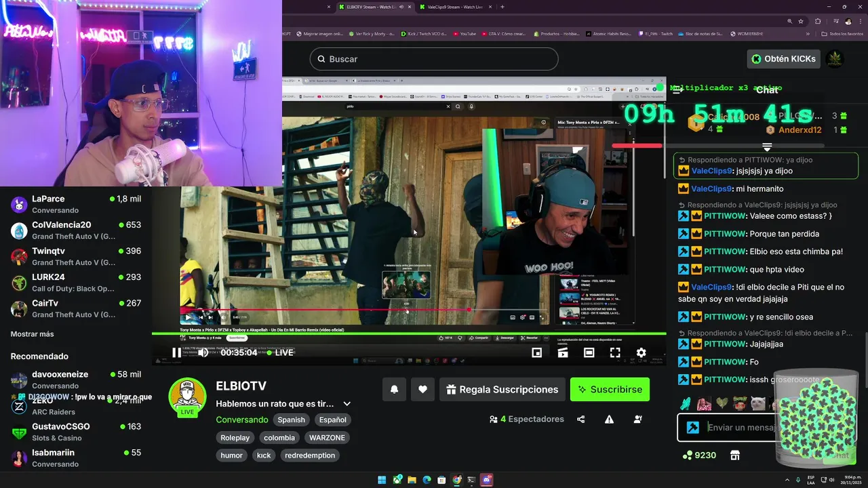The width and height of the screenshot is (868, 488).
Task: Bookmark this page with star icon
Action: click(x=802, y=21)
